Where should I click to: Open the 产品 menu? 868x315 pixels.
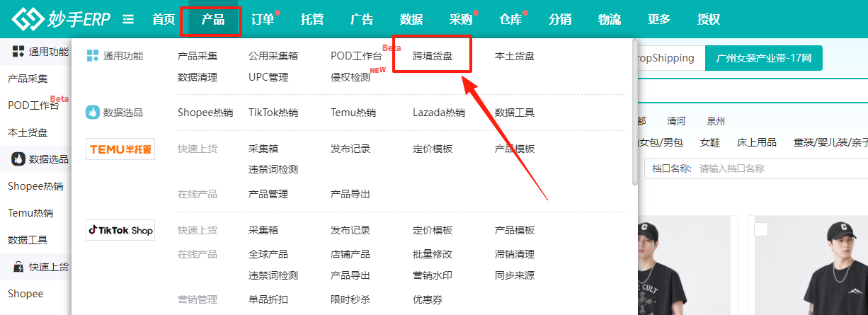click(213, 19)
